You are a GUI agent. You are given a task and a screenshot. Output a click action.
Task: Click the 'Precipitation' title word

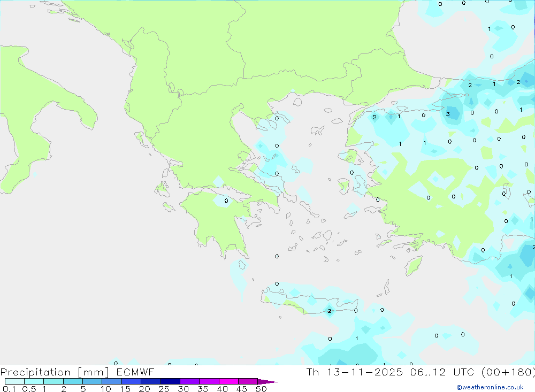[35, 372]
